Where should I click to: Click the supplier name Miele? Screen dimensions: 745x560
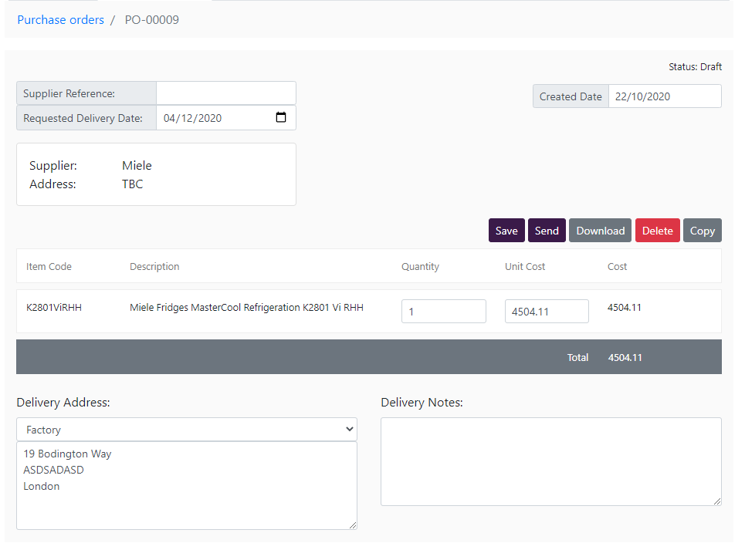[137, 166]
